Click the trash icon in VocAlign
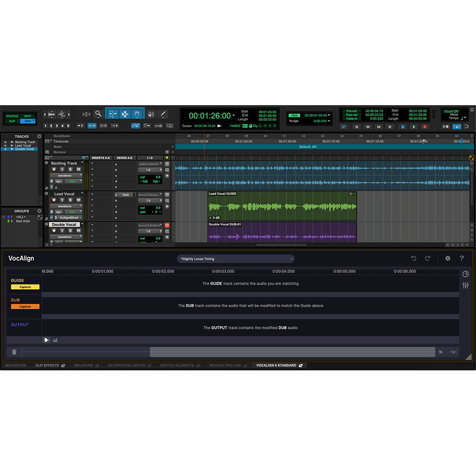 [x=14, y=352]
